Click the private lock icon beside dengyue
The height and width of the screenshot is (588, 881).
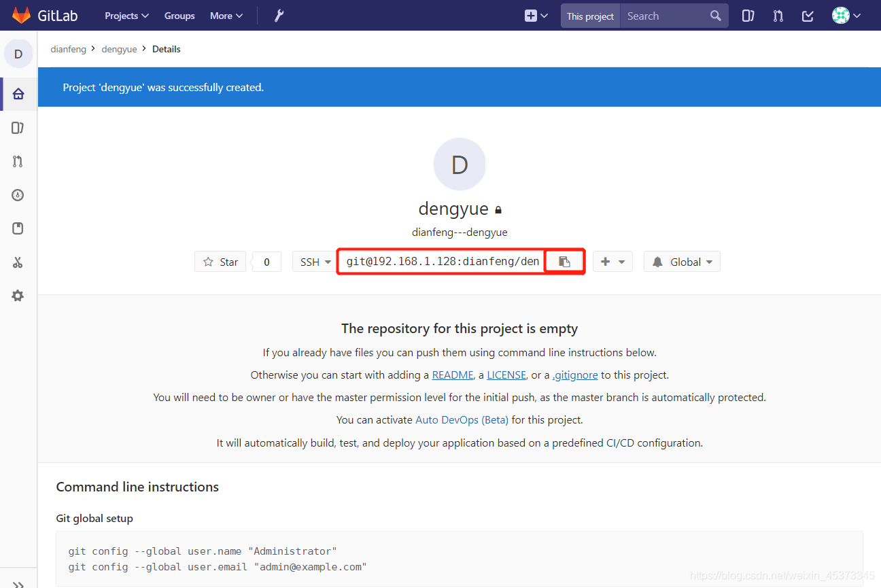pos(498,211)
